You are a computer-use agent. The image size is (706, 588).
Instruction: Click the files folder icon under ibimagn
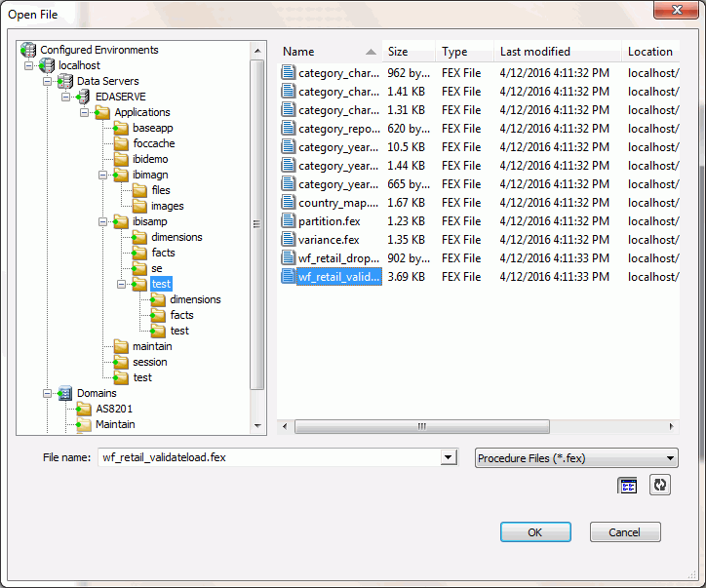(x=139, y=190)
